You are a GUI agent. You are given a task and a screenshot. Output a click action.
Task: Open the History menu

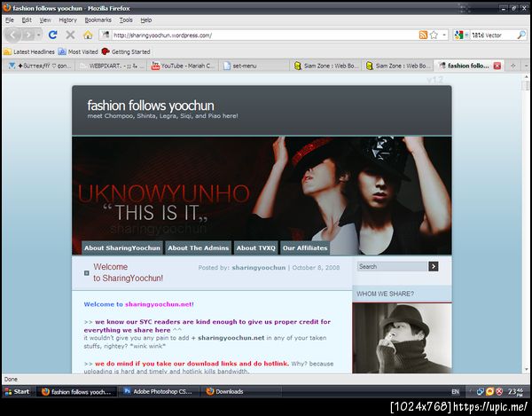[x=68, y=20]
